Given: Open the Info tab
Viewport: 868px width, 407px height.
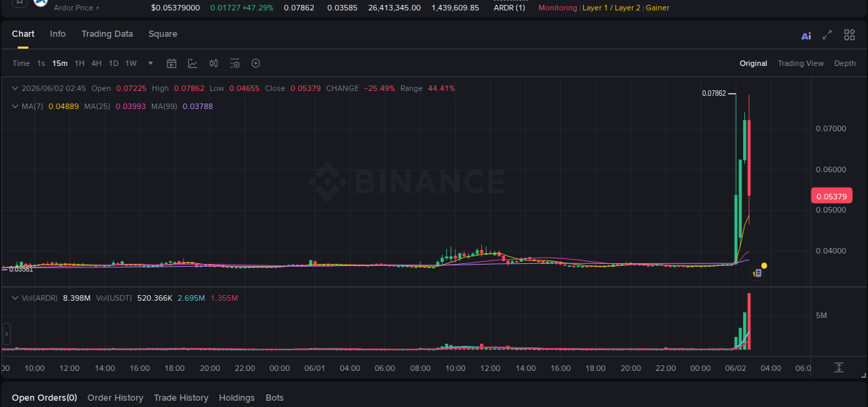Looking at the screenshot, I should tap(58, 34).
